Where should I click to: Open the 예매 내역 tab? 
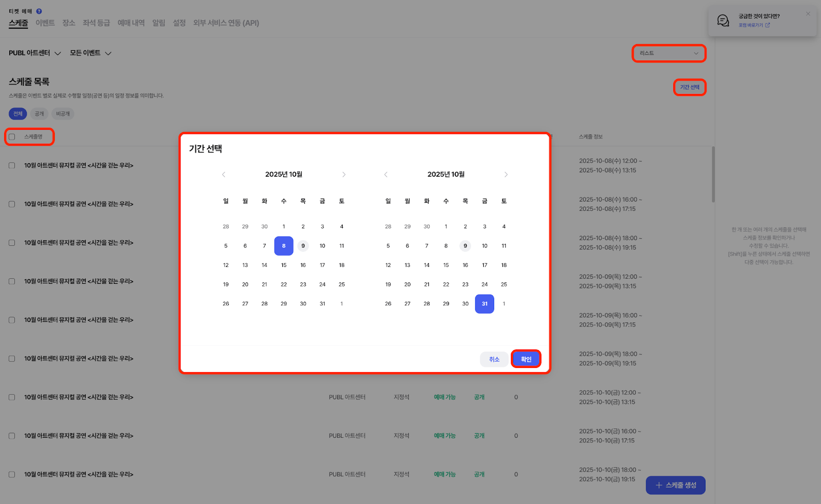coord(131,23)
